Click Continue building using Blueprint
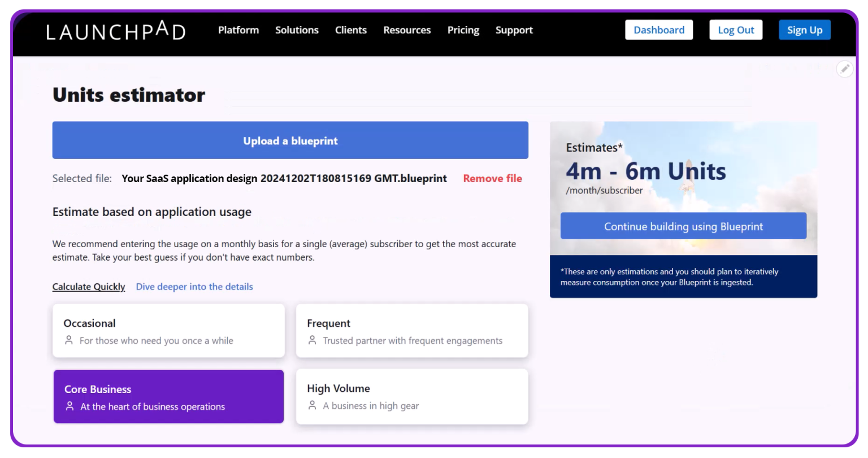The height and width of the screenshot is (458, 868). (x=683, y=226)
